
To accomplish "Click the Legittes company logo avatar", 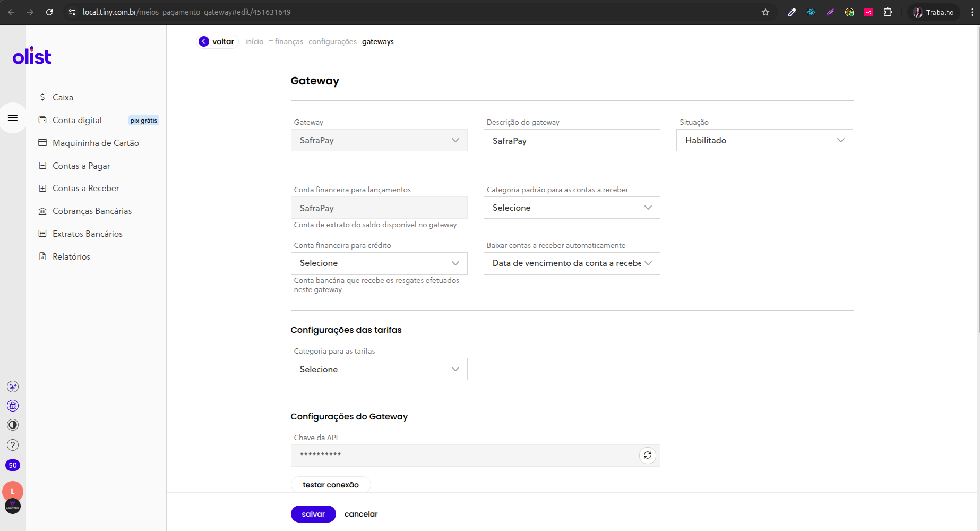I will click(13, 507).
